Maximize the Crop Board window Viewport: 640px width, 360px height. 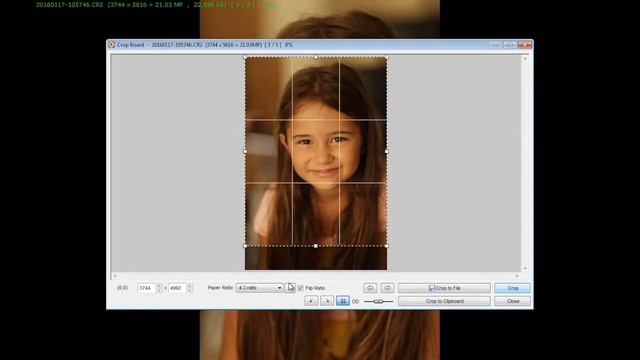pyautogui.click(x=510, y=44)
